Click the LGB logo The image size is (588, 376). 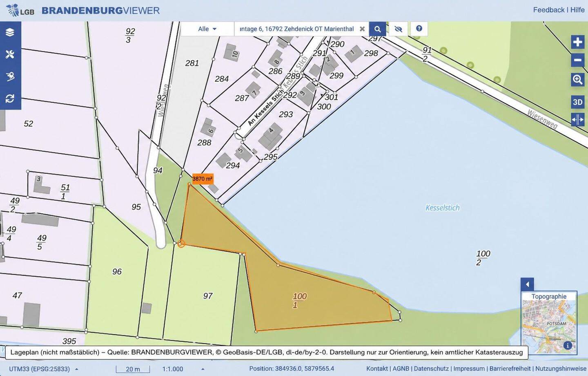pos(20,10)
